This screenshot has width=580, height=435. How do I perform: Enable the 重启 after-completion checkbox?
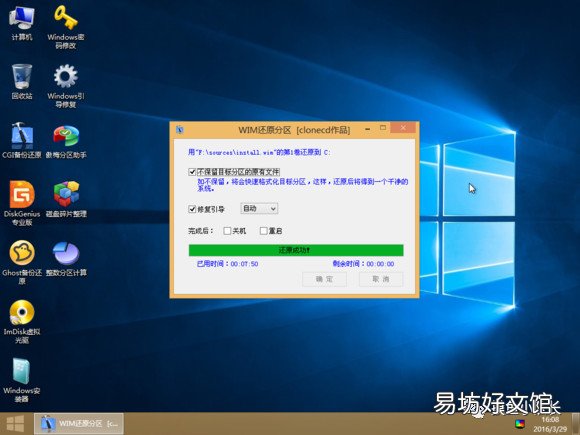pos(263,231)
